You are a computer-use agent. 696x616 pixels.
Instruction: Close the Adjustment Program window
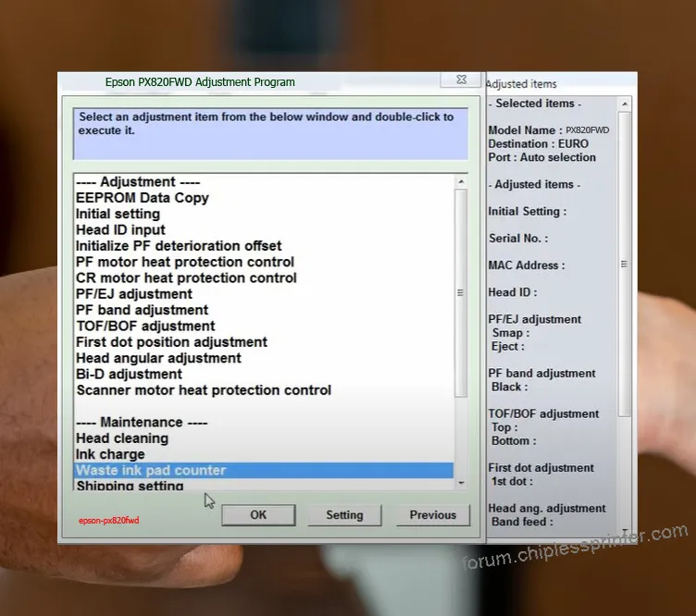[461, 80]
